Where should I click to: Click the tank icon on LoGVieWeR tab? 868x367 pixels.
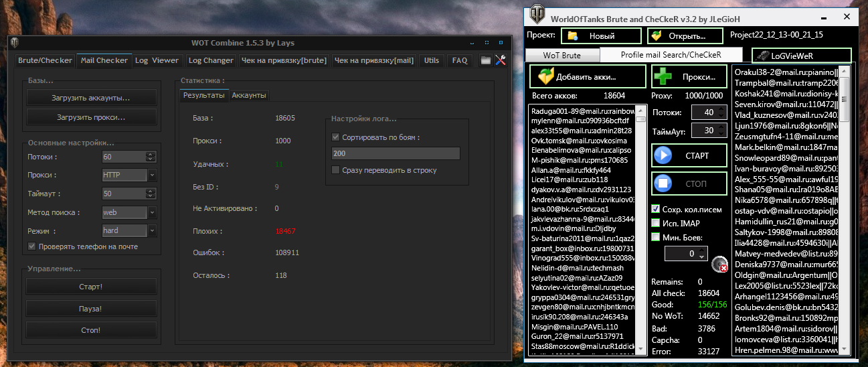(762, 56)
